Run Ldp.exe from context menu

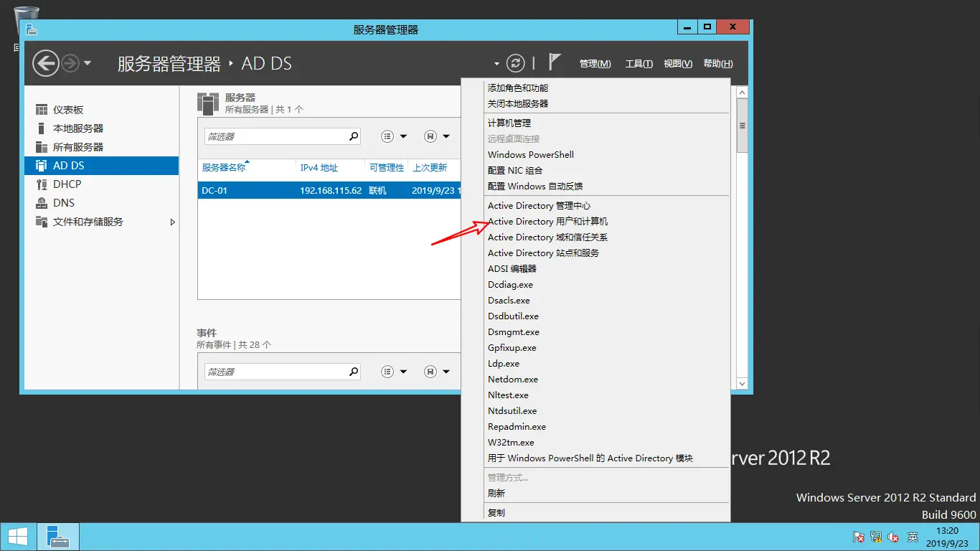(595, 364)
